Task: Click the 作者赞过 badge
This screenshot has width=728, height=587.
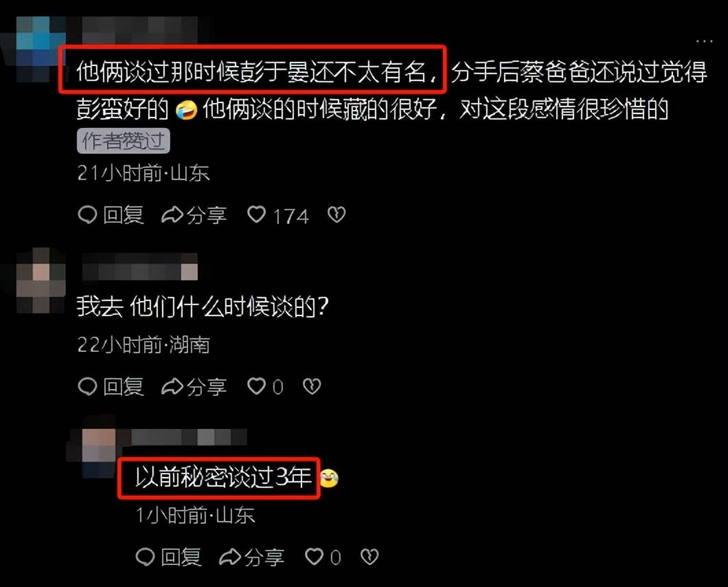Action: (x=124, y=141)
